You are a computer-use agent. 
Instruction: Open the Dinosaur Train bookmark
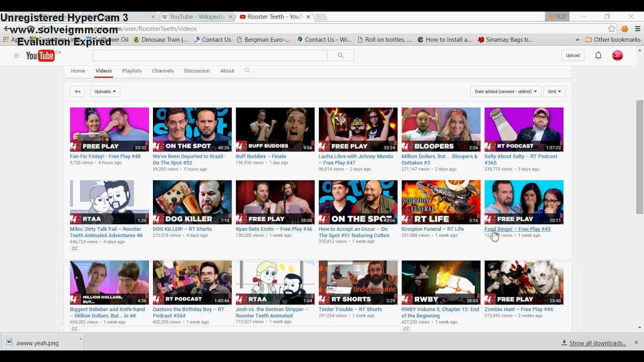coord(160,39)
